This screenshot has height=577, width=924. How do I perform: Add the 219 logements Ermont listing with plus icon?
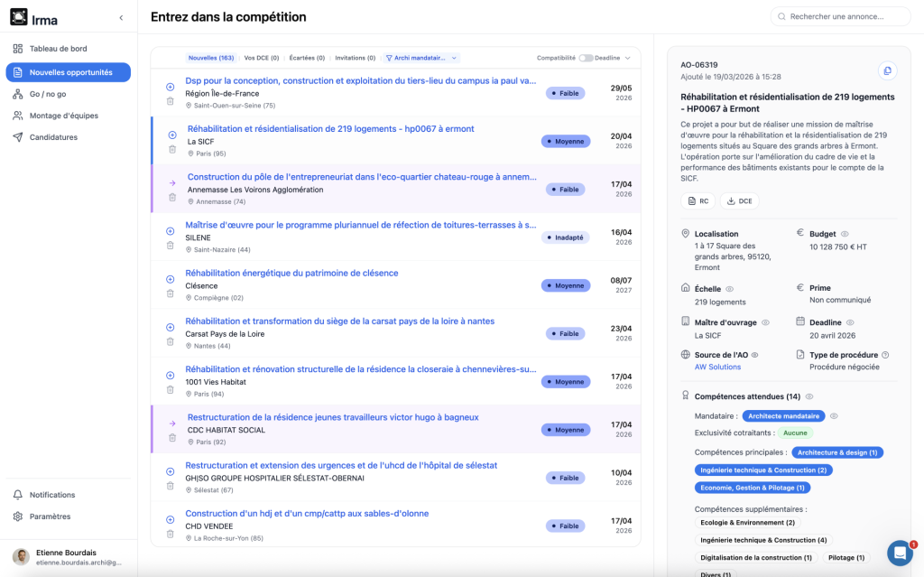pyautogui.click(x=172, y=135)
